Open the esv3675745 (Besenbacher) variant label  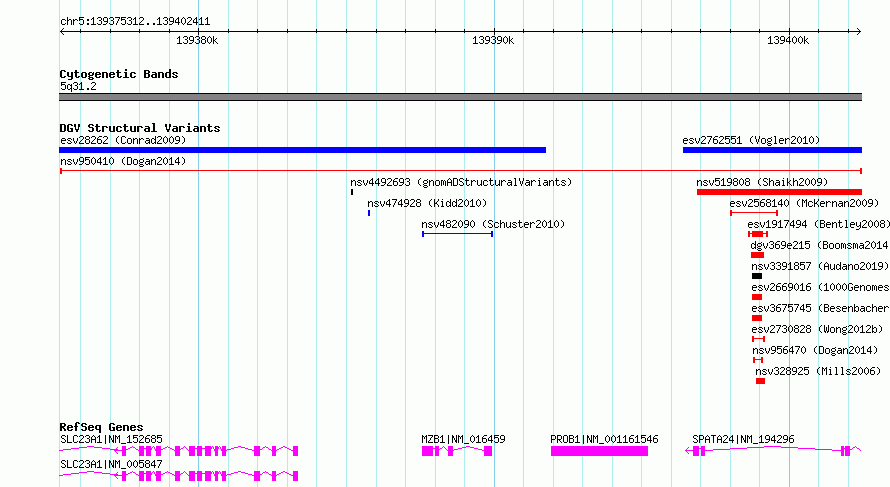pyautogui.click(x=820, y=308)
